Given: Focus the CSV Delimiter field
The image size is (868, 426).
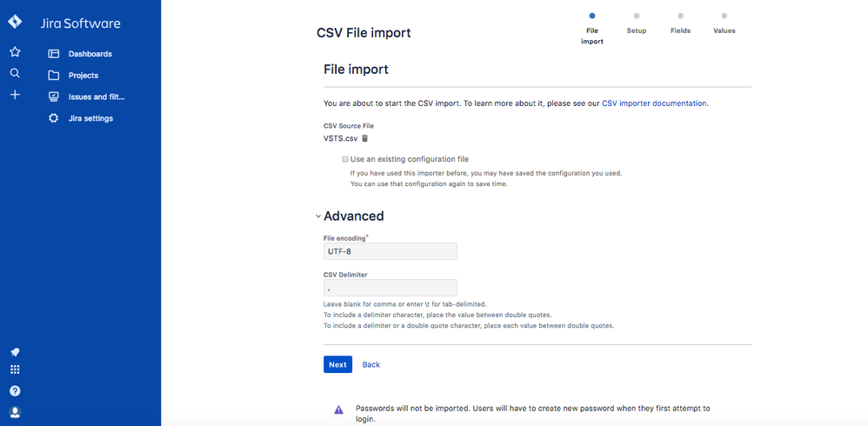Looking at the screenshot, I should (391, 288).
